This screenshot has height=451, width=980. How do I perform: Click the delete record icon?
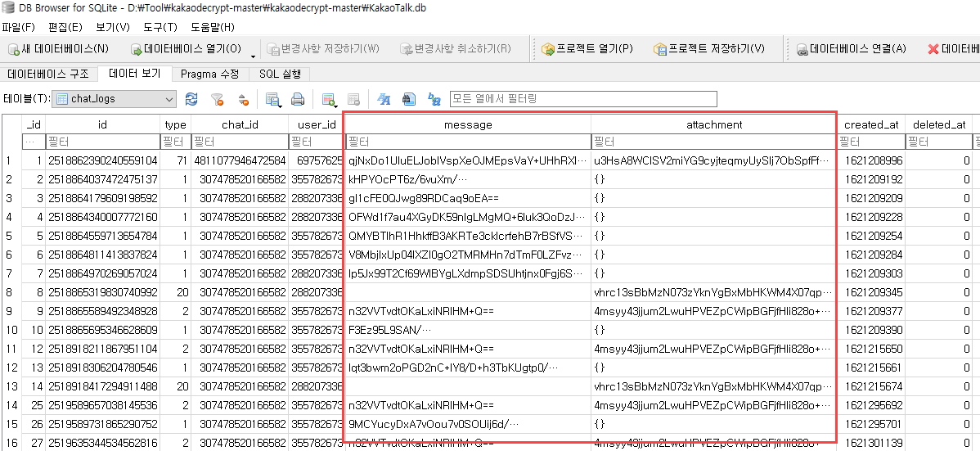[353, 99]
